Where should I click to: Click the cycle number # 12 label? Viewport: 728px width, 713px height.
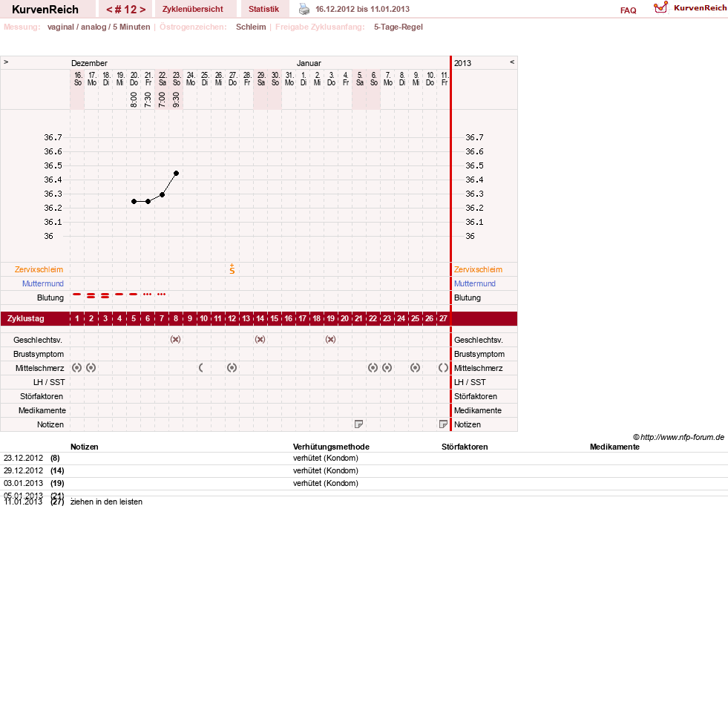pyautogui.click(x=126, y=10)
